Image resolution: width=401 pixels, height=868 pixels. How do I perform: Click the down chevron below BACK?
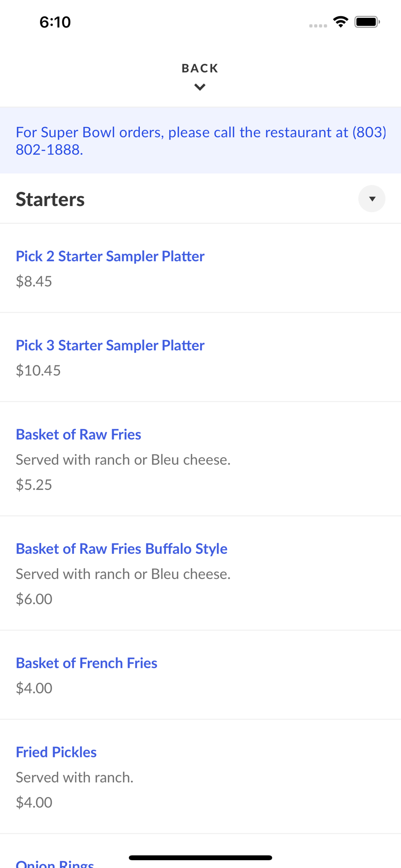200,87
